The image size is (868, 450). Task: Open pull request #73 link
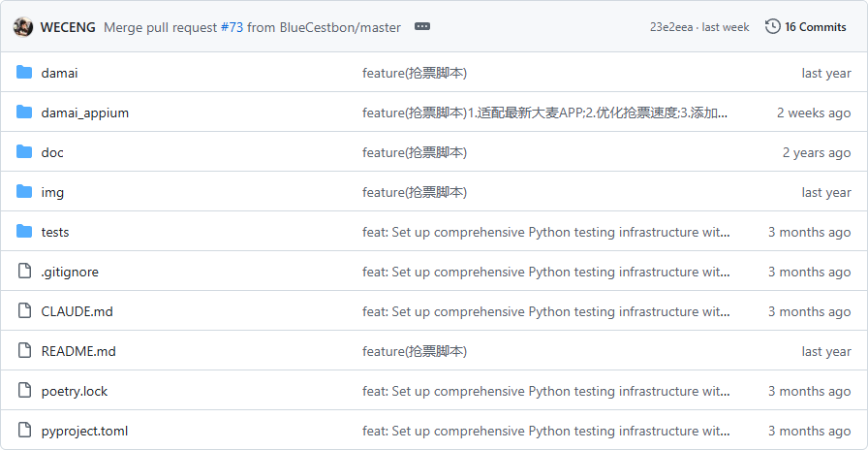232,27
